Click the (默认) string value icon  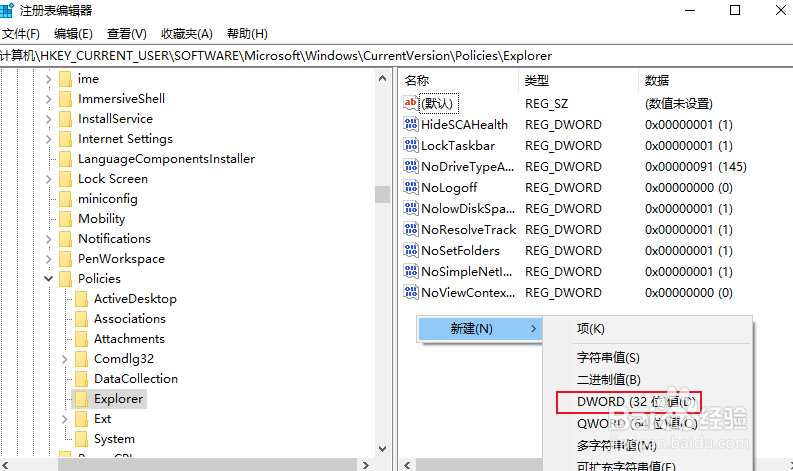[x=411, y=103]
